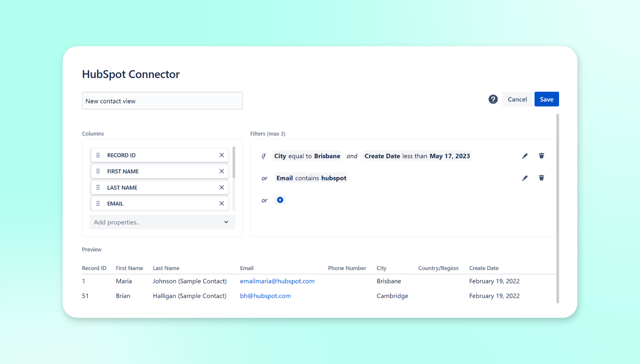Click the LAST NAME column item label

pos(122,188)
